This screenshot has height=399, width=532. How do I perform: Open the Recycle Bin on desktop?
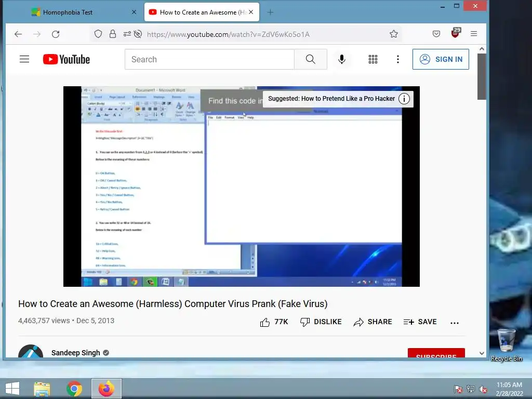click(506, 345)
